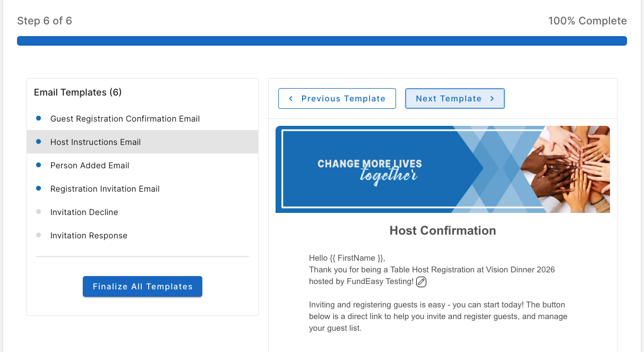The height and width of the screenshot is (352, 644).
Task: Go to the Previous Template
Action: click(337, 99)
